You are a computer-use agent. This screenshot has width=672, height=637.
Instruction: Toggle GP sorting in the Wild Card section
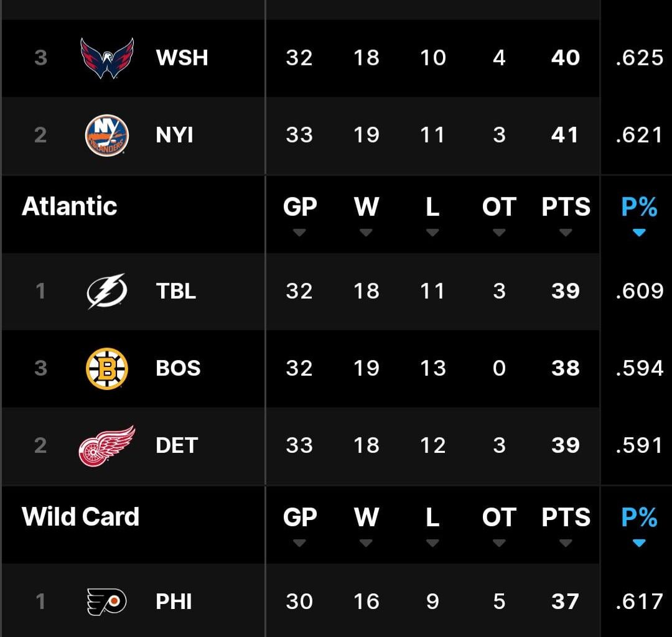coord(301,544)
